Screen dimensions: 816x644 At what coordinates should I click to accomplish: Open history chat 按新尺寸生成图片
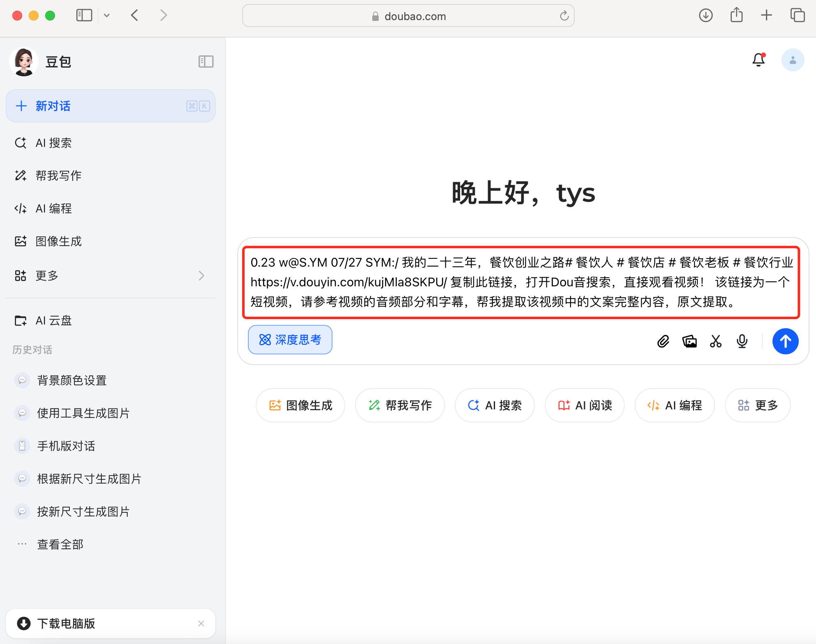point(111,512)
